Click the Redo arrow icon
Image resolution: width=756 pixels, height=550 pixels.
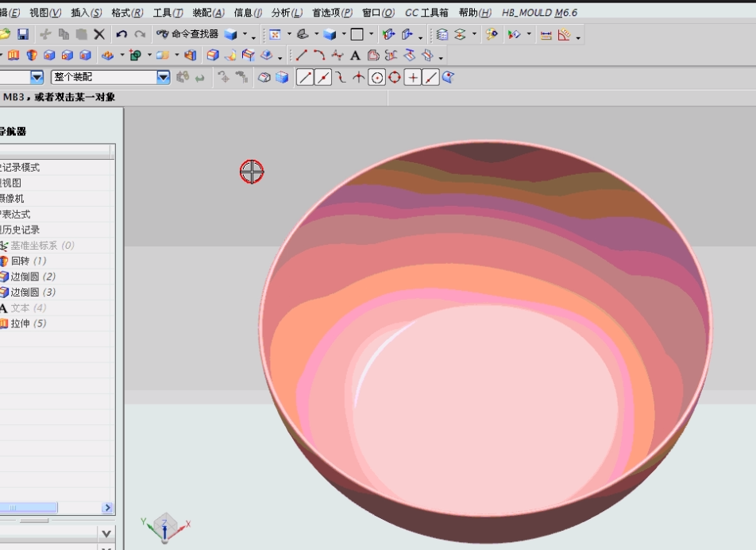(140, 34)
